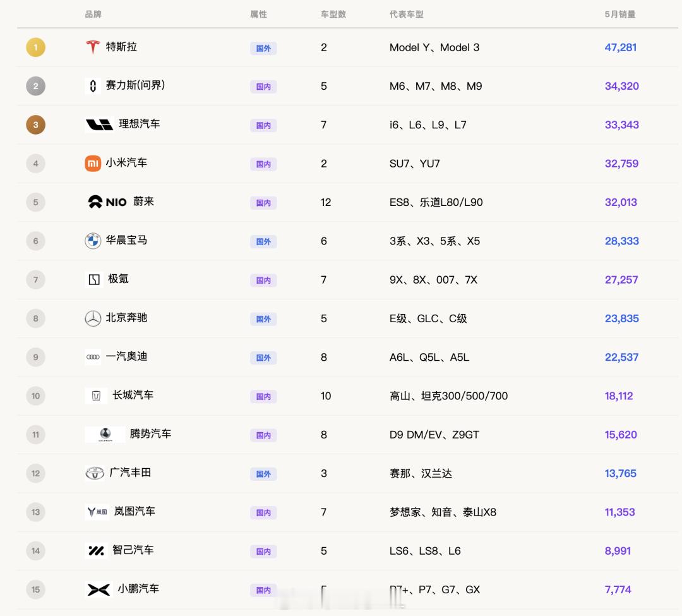Click the 赛力斯(问界) brand name
Viewport: 682px width, 616px height.
click(x=135, y=85)
